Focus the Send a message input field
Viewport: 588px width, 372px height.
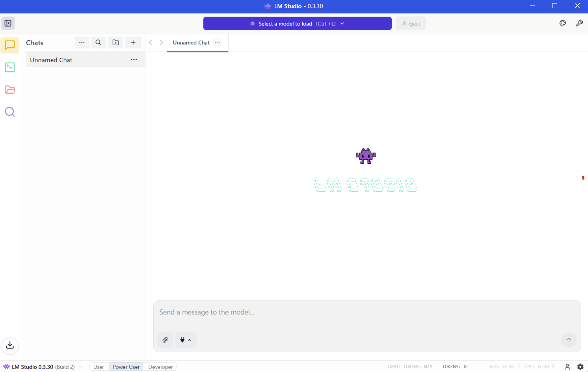[367, 312]
